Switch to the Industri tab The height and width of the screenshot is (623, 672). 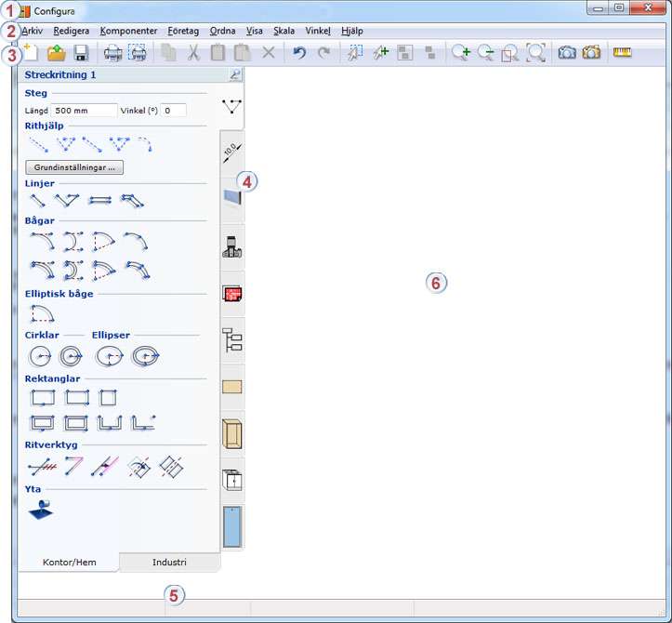click(170, 563)
